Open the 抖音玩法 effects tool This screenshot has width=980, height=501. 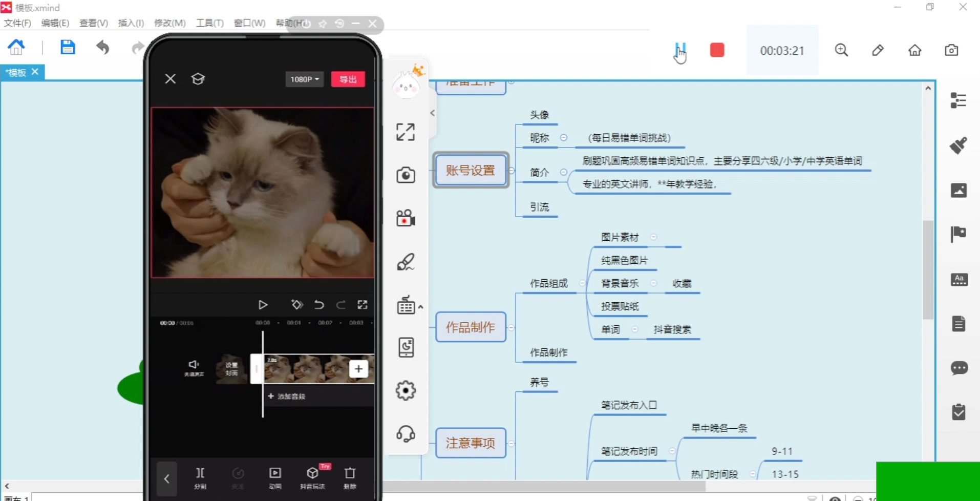(x=312, y=478)
